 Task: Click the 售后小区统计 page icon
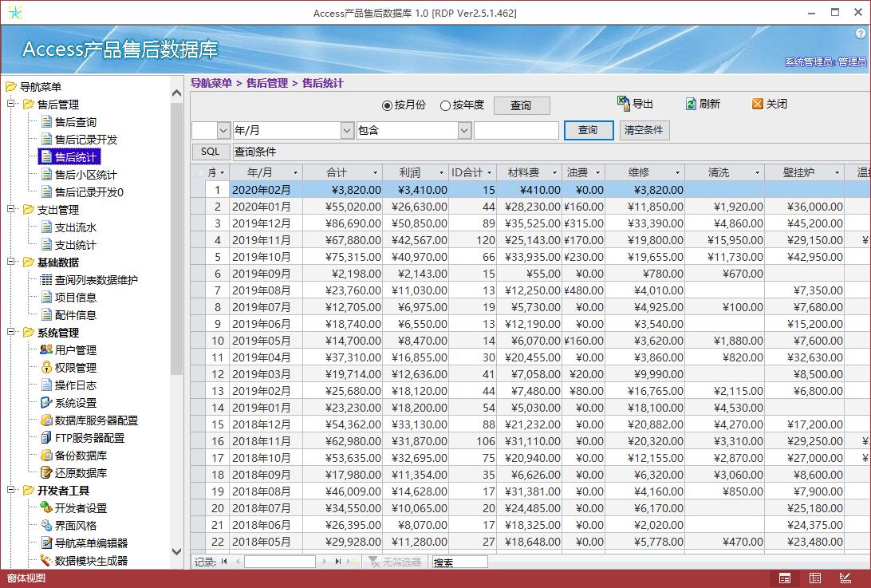[x=46, y=175]
